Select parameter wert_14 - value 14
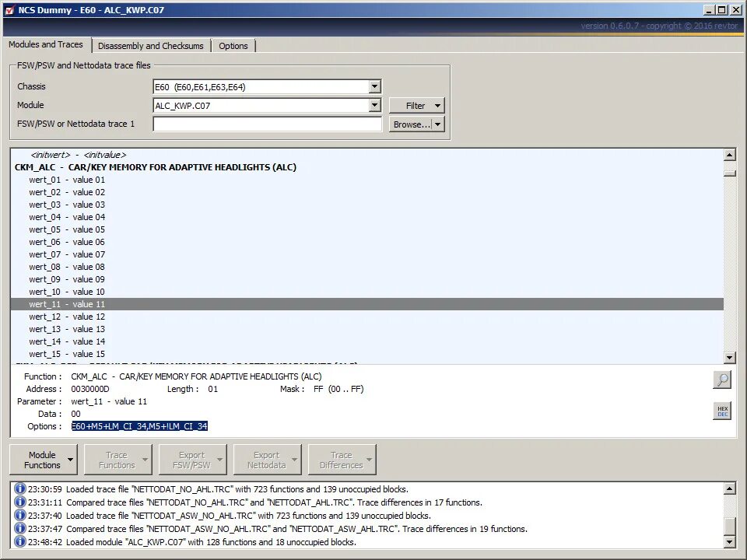The height and width of the screenshot is (560, 747). click(366, 341)
